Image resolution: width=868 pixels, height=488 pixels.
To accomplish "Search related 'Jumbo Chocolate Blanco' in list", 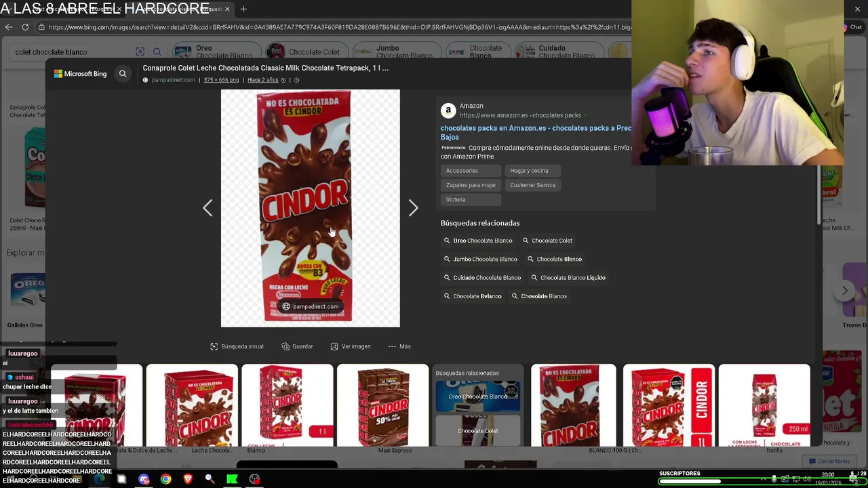I will click(x=481, y=259).
